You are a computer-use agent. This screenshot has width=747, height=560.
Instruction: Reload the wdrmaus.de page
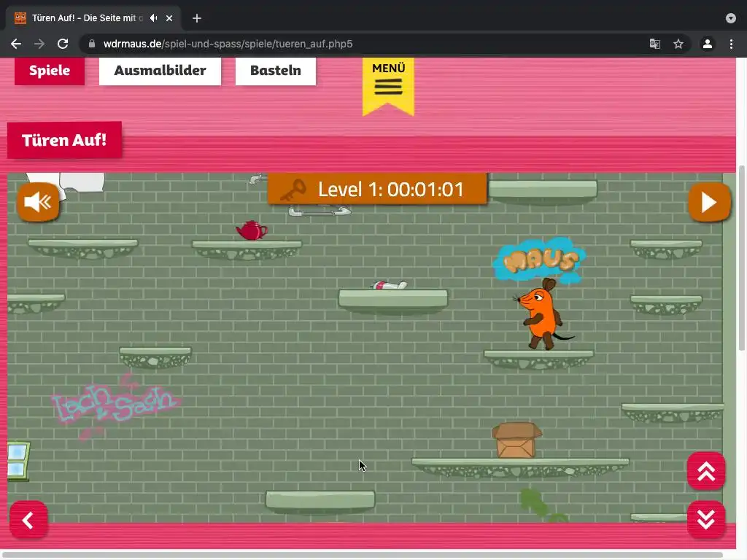63,44
